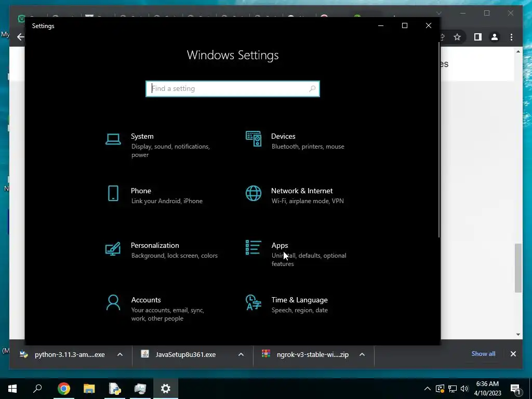
Task: Click the Settings window scrollbar
Action: [x=439, y=139]
